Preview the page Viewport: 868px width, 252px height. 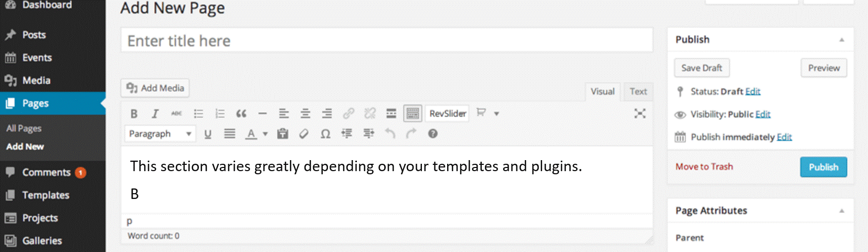(824, 68)
